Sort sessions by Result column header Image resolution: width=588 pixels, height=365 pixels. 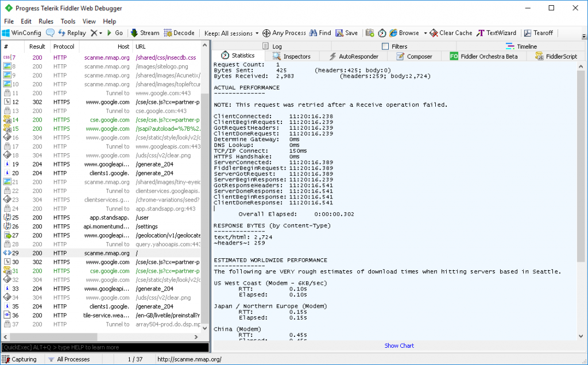tap(37, 46)
